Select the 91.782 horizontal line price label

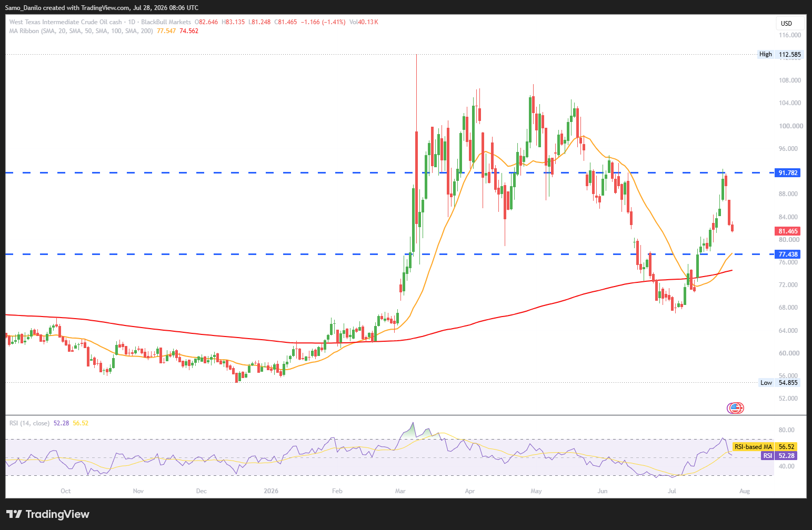coord(788,173)
